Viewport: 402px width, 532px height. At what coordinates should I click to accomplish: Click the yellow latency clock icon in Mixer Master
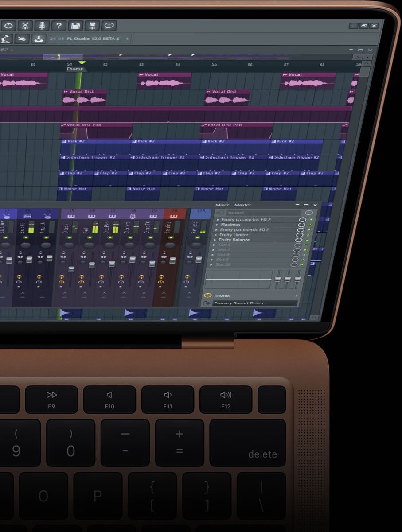tap(207, 295)
